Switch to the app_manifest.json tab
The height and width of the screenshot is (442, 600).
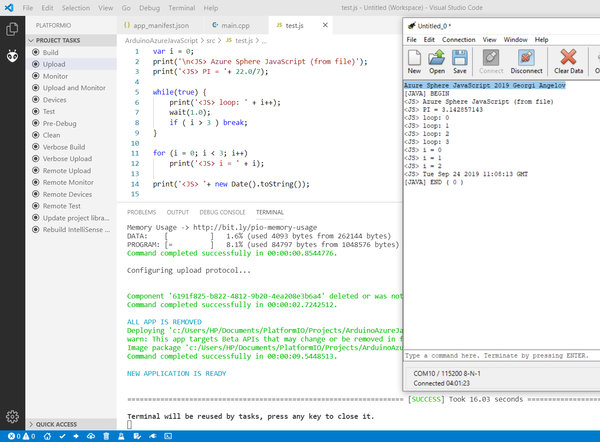(161, 26)
